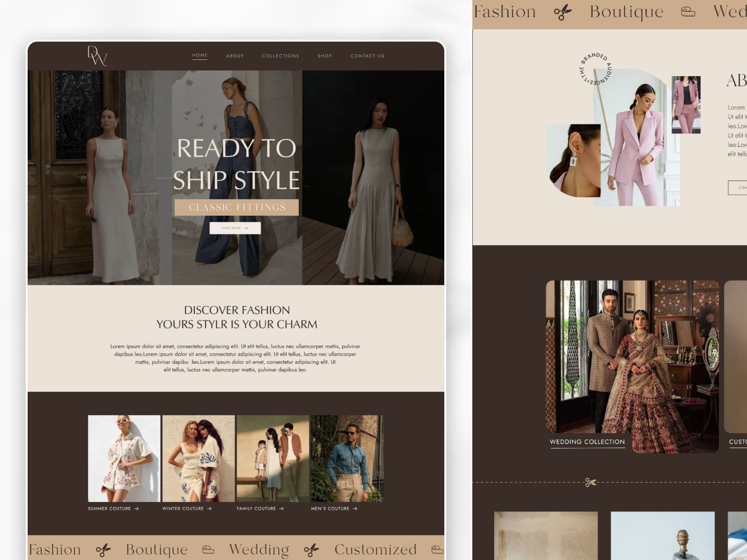Navigate to Shop in the header
The image size is (747, 560).
[325, 56]
